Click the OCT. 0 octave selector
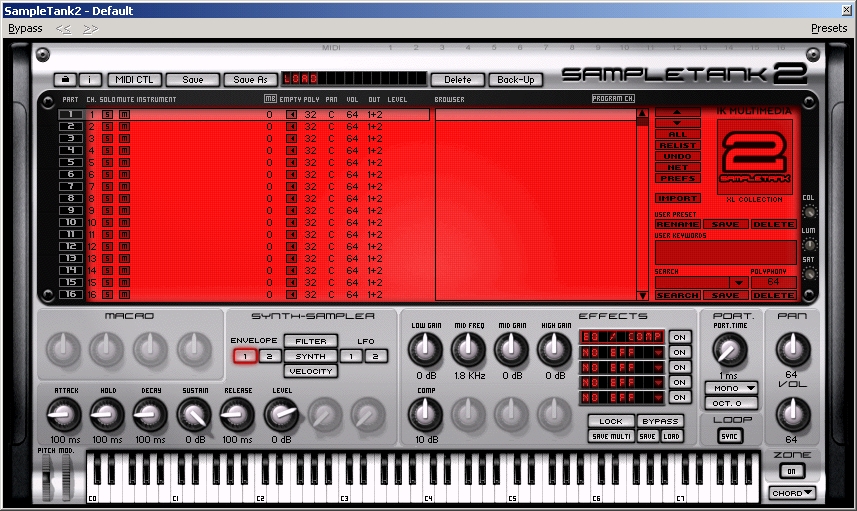The image size is (857, 511). (x=731, y=403)
